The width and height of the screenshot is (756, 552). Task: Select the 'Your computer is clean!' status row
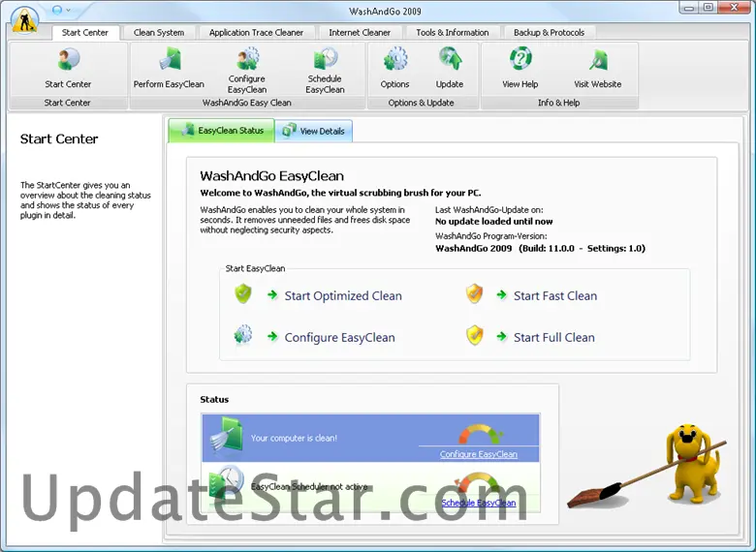pyautogui.click(x=371, y=438)
